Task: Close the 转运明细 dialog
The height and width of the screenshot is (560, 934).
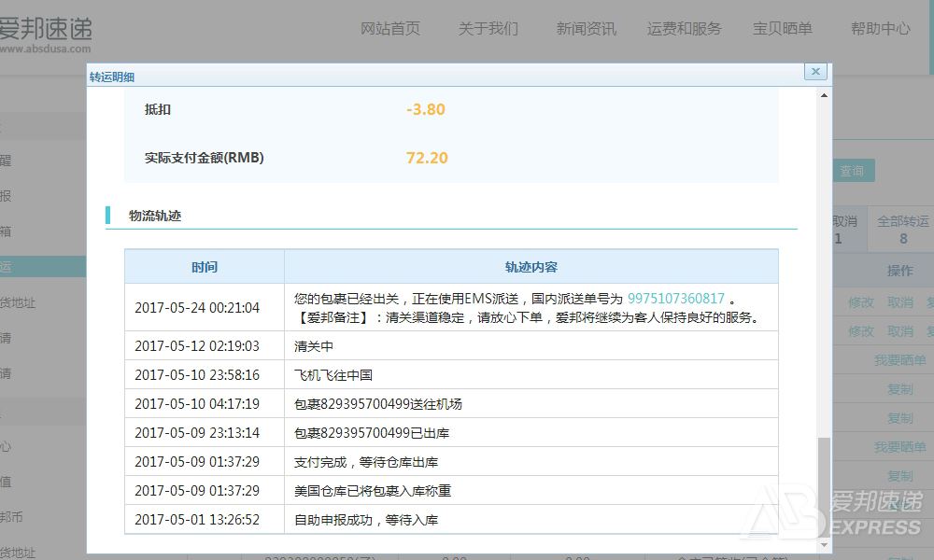Action: pos(815,72)
